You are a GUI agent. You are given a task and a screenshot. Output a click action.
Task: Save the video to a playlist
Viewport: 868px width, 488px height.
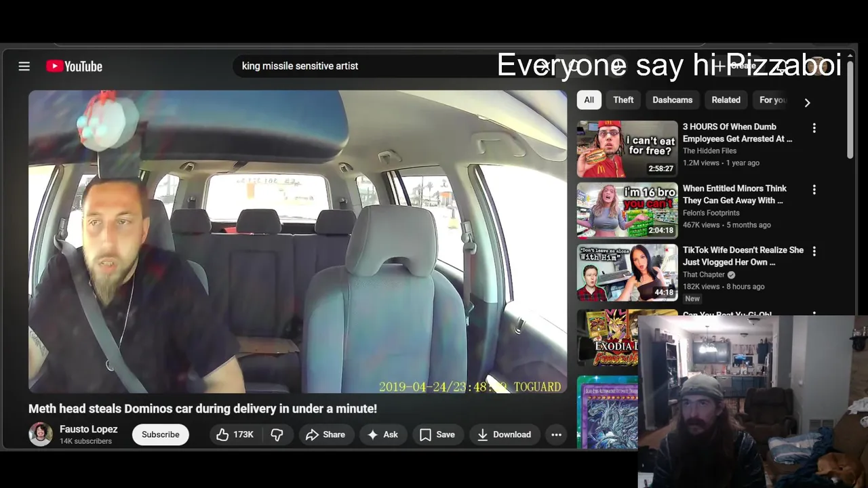click(437, 434)
